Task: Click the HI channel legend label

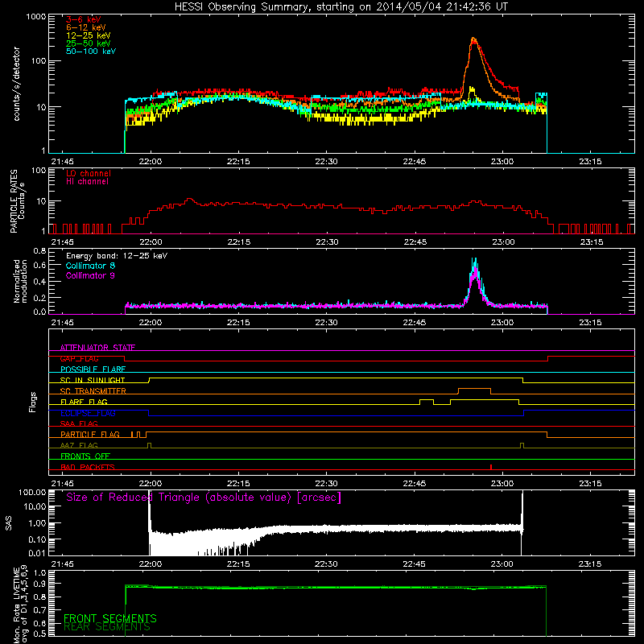Action: click(87, 182)
